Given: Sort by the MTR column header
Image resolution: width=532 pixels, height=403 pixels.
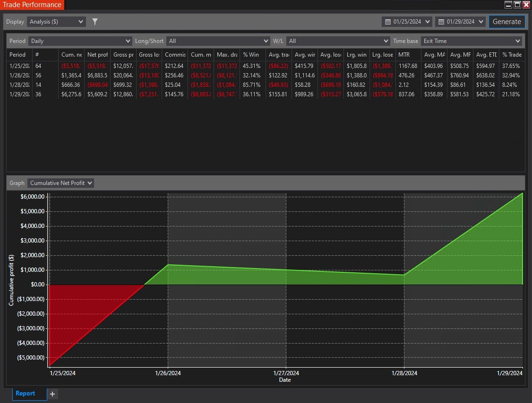Looking at the screenshot, I should tap(408, 55).
